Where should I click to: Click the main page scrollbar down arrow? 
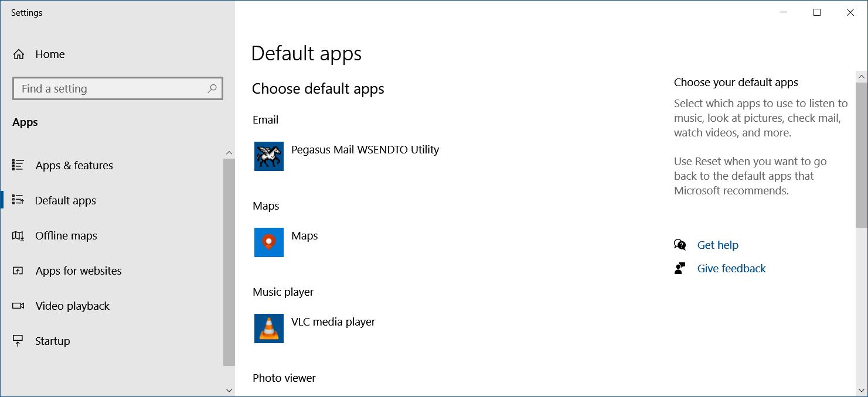click(x=862, y=390)
